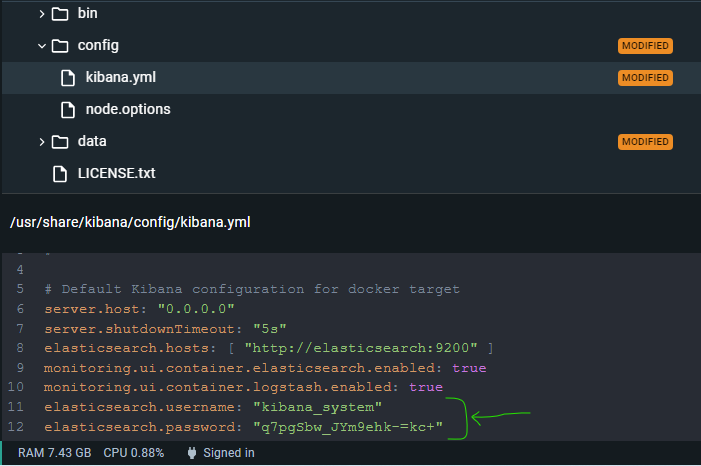The image size is (701, 466).
Task: Click the CPU 0.88% indicator
Action: coord(134,453)
